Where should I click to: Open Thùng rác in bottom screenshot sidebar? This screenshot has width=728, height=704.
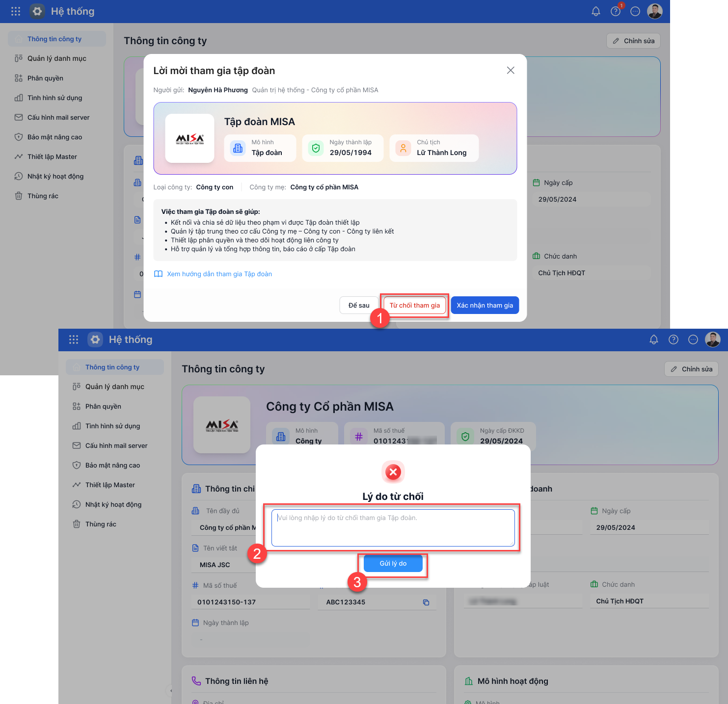click(x=115, y=524)
